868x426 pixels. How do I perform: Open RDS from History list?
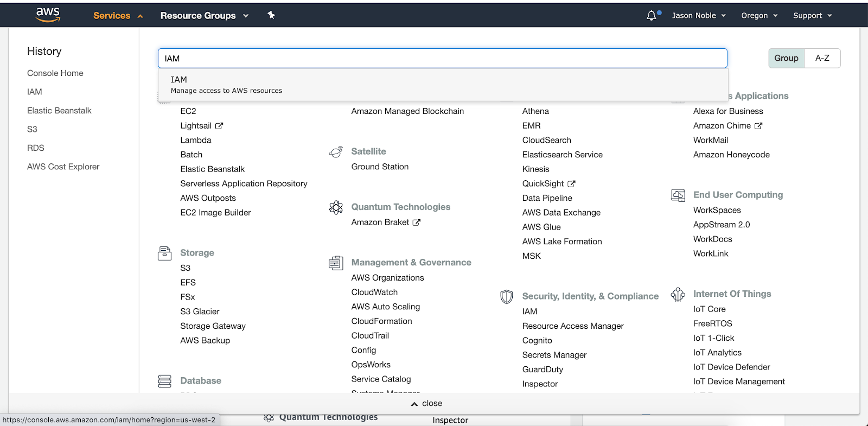[36, 148]
